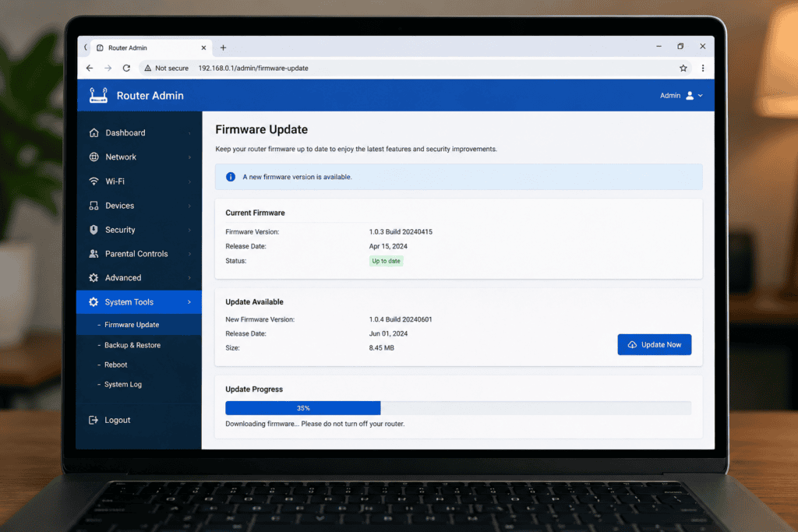Open the Admin account dropdown arrow
798x532 pixels.
[701, 96]
